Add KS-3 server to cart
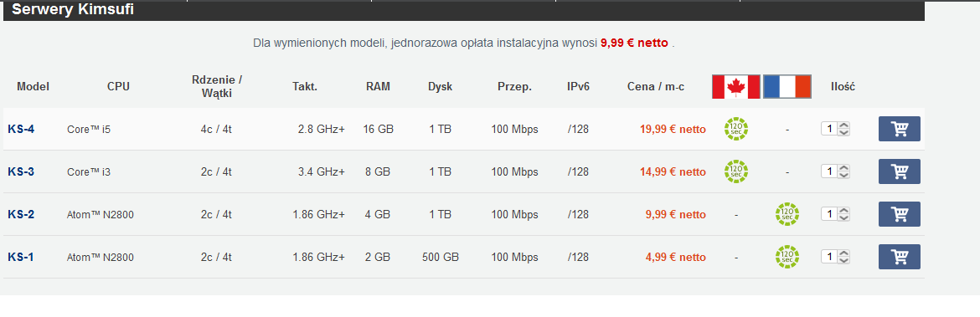The height and width of the screenshot is (317, 980). click(899, 171)
